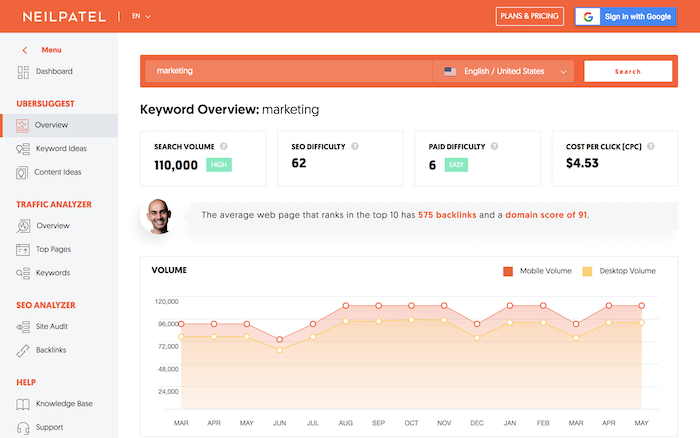Open Knowledge Base help

(x=64, y=404)
